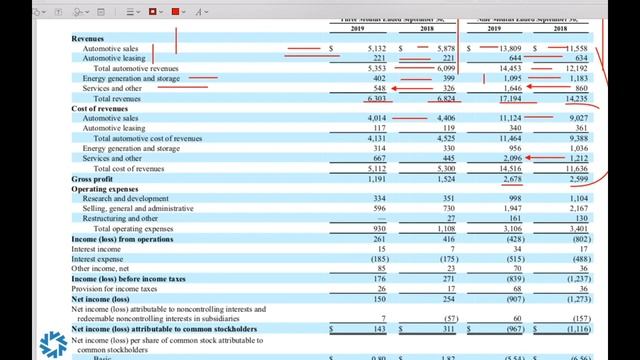Click the 'Restructuring and other' label
Screen dimensions: 640x360
(120, 218)
